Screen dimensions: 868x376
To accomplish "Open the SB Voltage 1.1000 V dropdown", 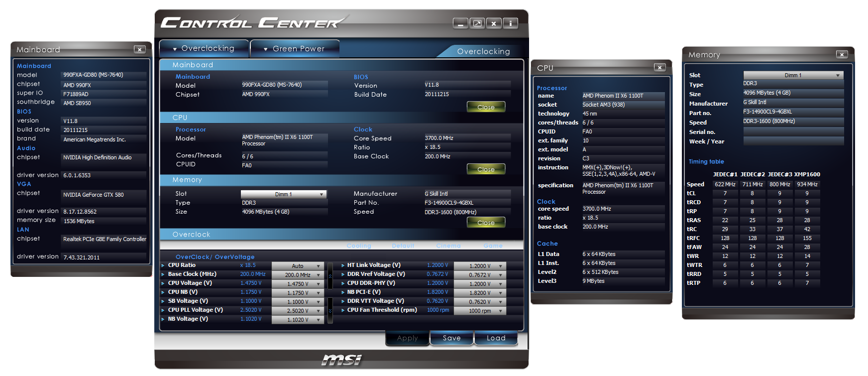I will click(298, 302).
